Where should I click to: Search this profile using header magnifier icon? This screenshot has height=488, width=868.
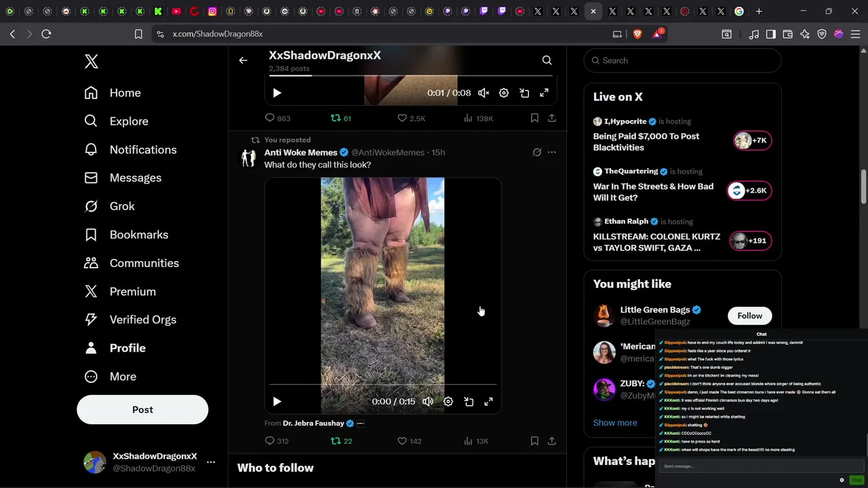pyautogui.click(x=547, y=60)
